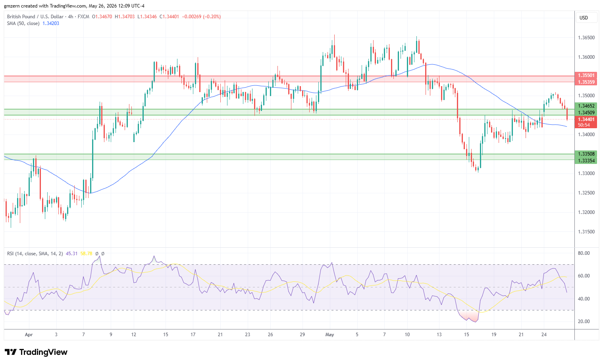Click the 1.32000 price axis label
The width and height of the screenshot is (603, 364).
(x=586, y=212)
